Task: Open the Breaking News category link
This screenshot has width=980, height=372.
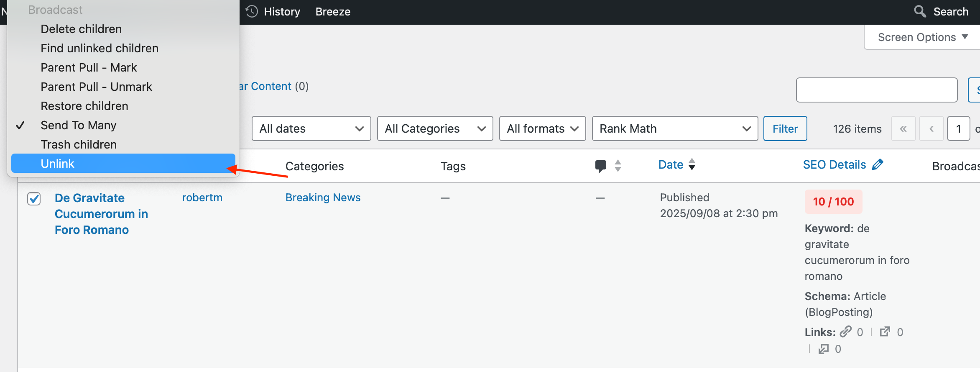Action: click(x=323, y=198)
